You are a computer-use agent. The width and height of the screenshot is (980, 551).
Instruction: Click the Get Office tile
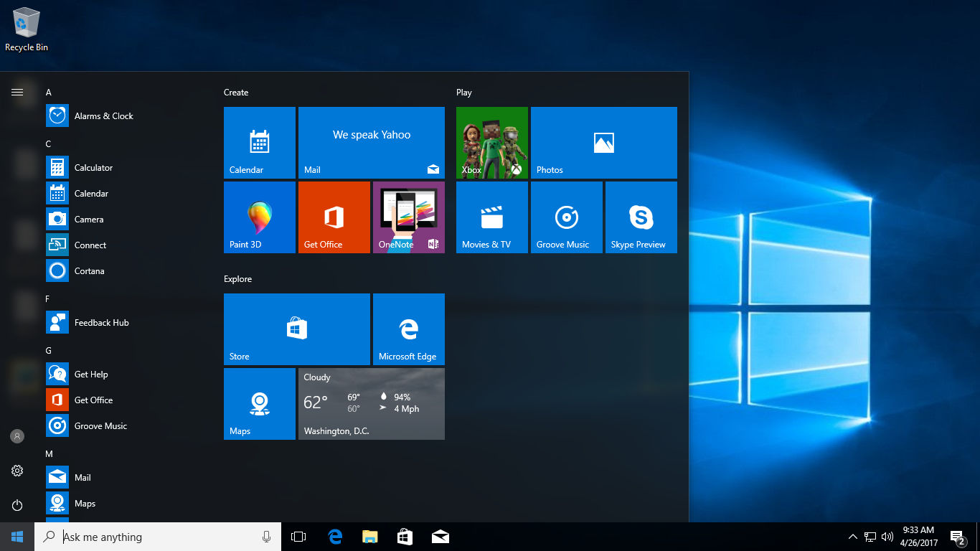pyautogui.click(x=334, y=217)
